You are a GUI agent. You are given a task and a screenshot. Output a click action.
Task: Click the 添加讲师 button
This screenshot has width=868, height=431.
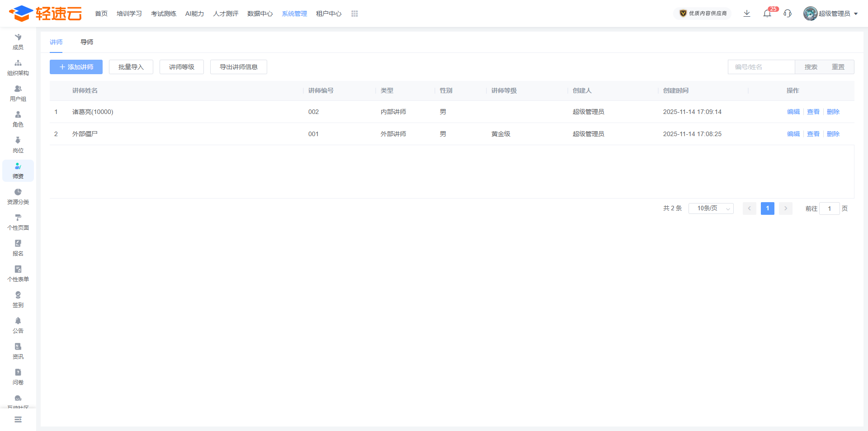pos(76,67)
